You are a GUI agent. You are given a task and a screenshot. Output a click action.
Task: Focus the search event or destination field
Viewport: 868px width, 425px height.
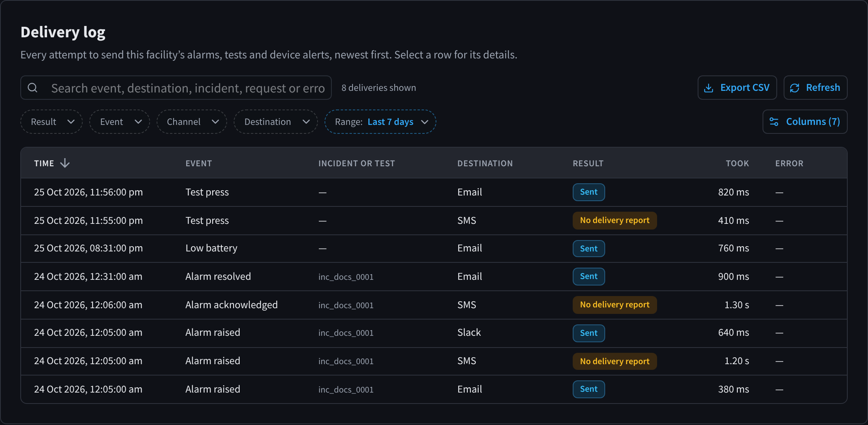pyautogui.click(x=176, y=88)
